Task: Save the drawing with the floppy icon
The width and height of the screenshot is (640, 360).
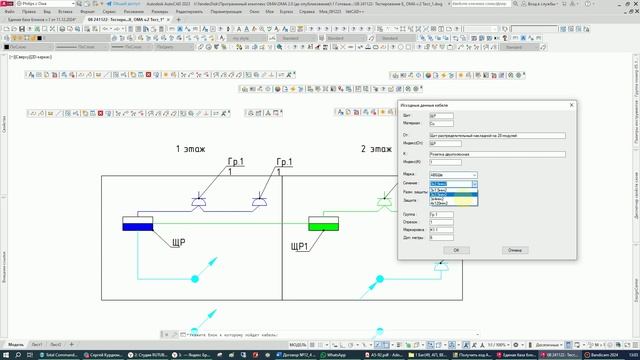Action: point(22,29)
